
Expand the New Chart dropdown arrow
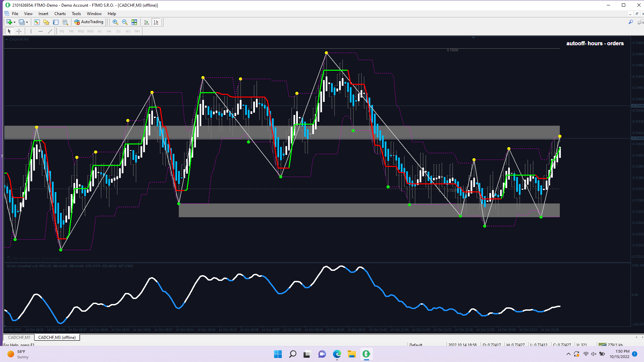14,22
